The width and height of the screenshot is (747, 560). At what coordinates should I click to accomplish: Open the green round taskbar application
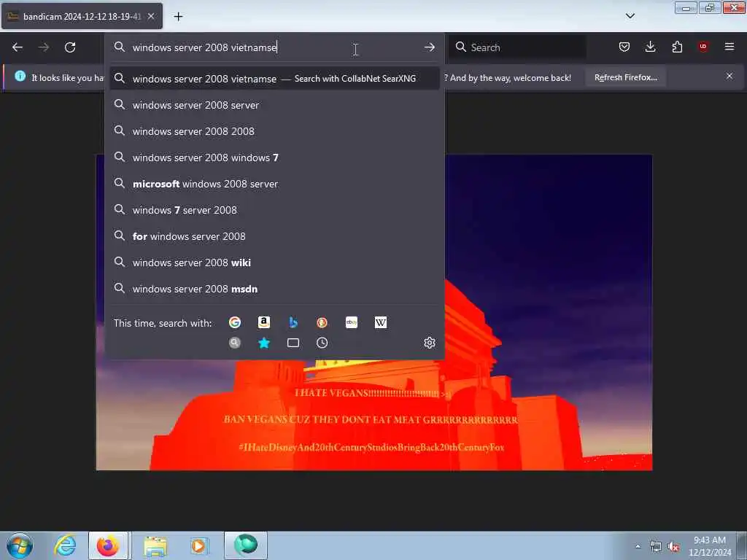[246, 545]
